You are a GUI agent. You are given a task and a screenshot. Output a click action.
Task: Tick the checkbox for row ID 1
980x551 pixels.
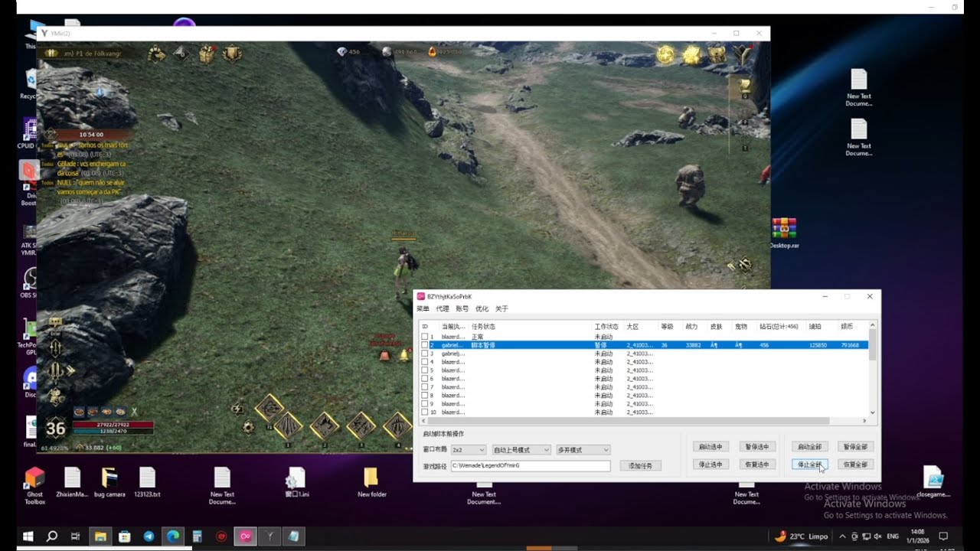(425, 337)
